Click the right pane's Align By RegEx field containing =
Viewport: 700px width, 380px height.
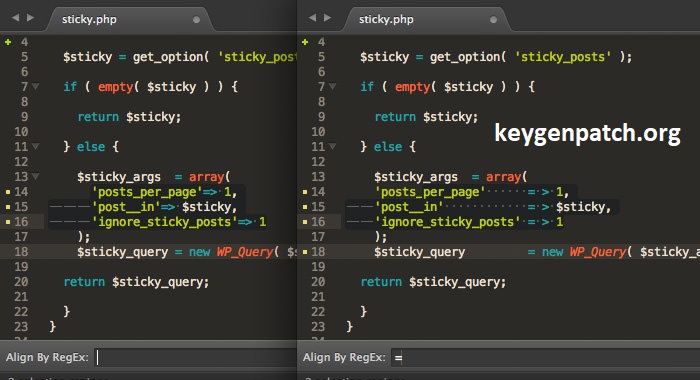point(545,358)
